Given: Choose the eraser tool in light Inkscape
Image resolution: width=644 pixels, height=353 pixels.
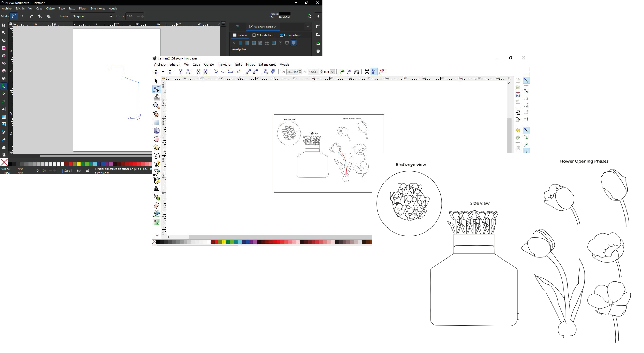Looking at the screenshot, I should tap(157, 206).
